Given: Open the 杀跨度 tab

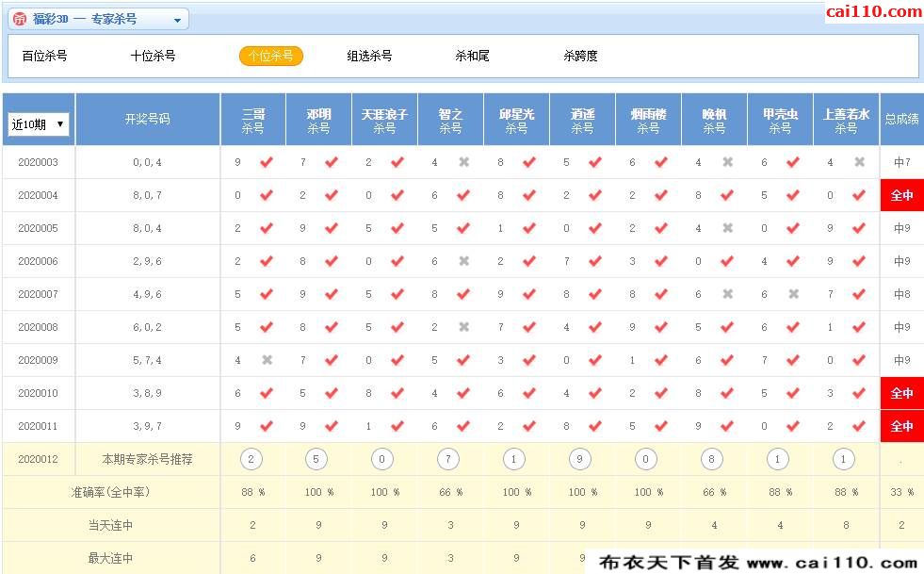Looking at the screenshot, I should coord(580,56).
